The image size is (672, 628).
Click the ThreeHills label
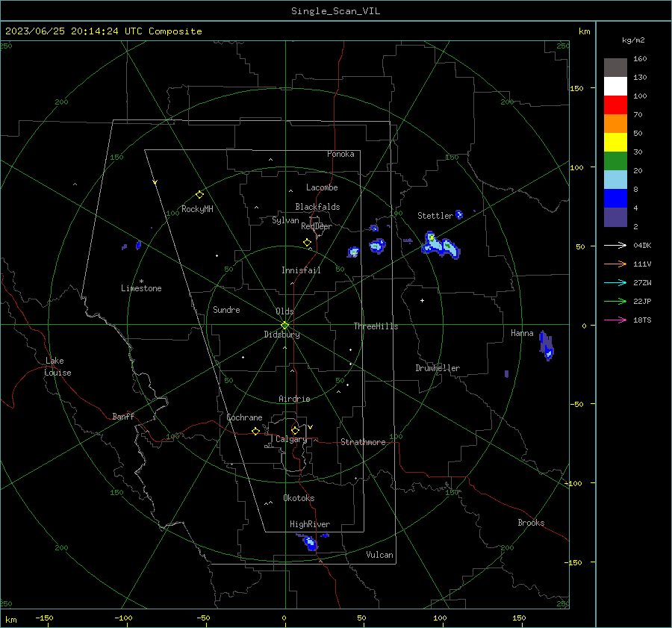(376, 326)
